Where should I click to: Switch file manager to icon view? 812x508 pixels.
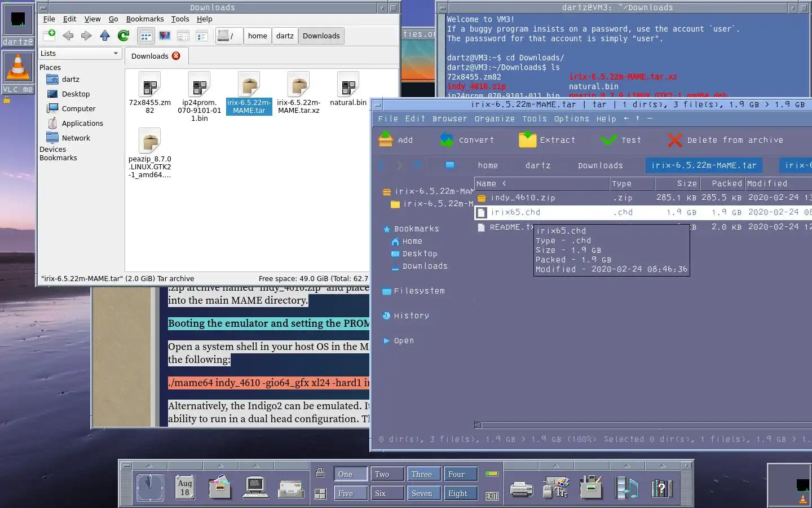pyautogui.click(x=146, y=36)
